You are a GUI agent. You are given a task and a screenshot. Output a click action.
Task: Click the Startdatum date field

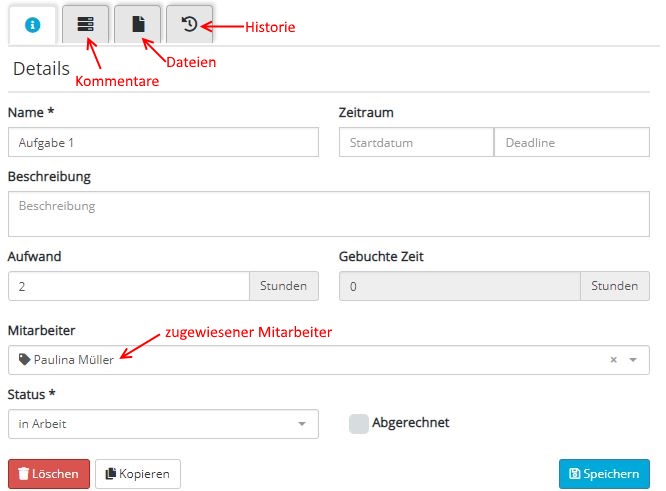click(x=416, y=142)
